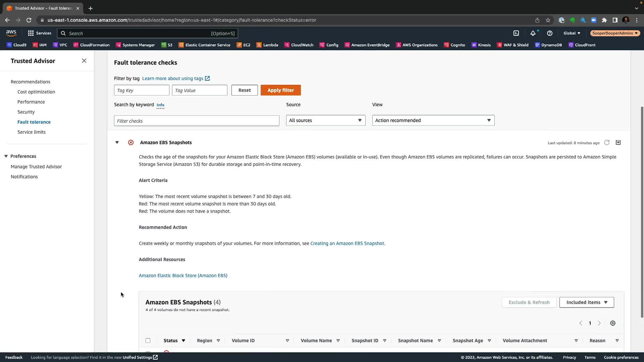
Task: Refresh the Amazon EBS Snapshots check
Action: pyautogui.click(x=607, y=142)
